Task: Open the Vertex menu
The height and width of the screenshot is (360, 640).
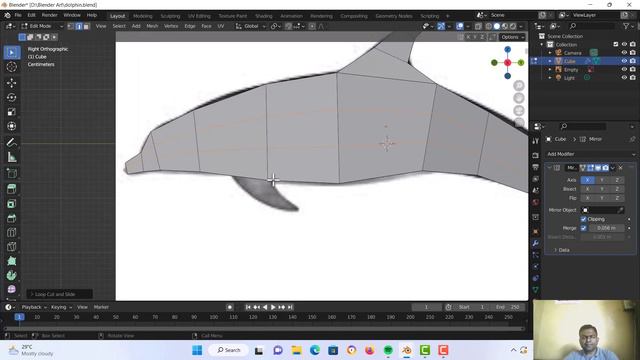Action: click(x=171, y=26)
